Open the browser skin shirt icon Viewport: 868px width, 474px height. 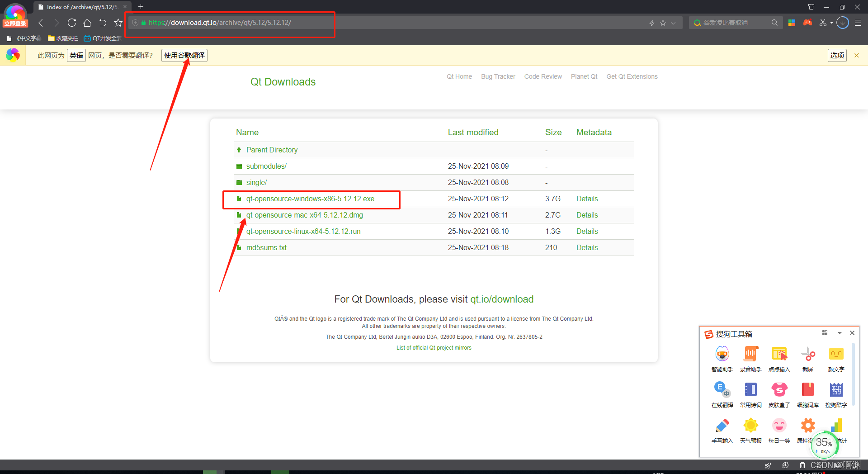click(811, 7)
